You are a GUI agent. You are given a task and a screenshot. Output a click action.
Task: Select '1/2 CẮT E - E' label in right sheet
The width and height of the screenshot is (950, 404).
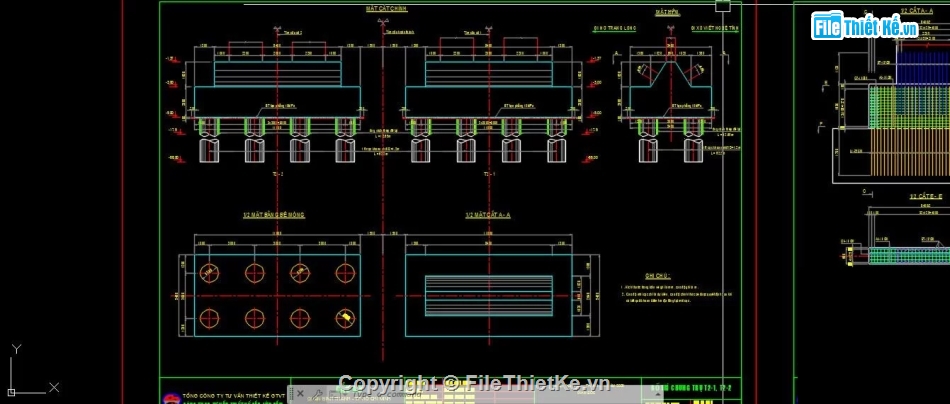[x=926, y=196]
